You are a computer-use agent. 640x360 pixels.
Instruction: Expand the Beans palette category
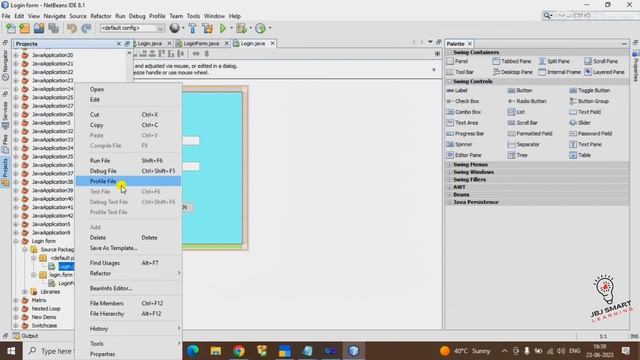point(450,195)
